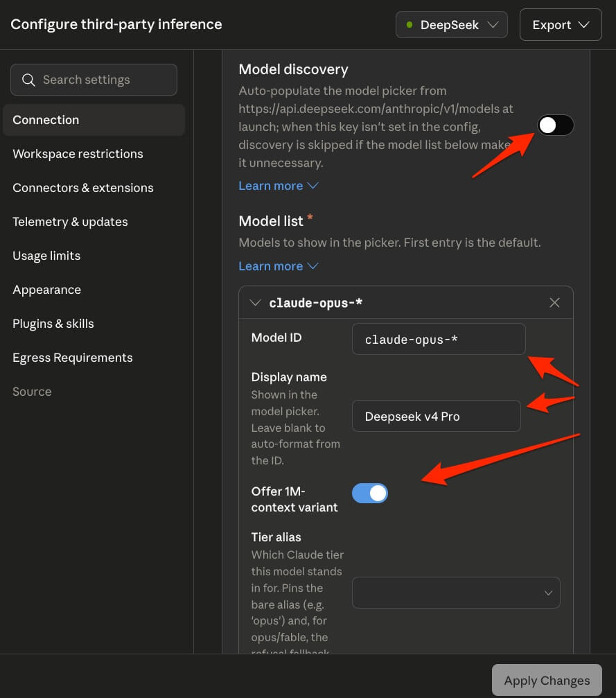Viewport: 616px width, 698px height.
Task: Toggle the Model discovery switch
Action: (556, 125)
